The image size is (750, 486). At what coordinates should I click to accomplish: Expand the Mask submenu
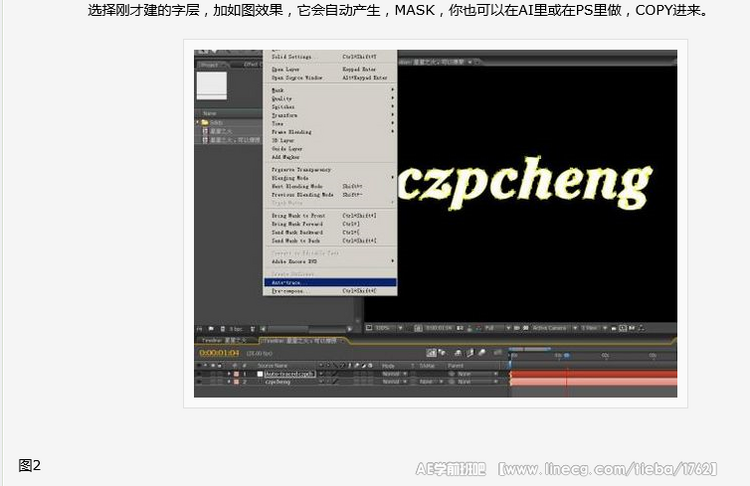coord(330,90)
